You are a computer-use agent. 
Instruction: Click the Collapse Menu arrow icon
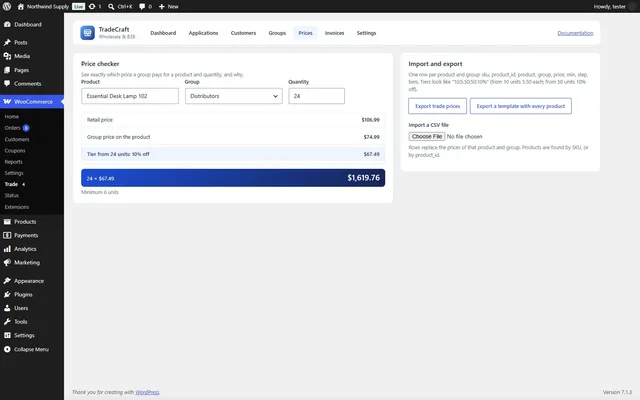(7, 349)
